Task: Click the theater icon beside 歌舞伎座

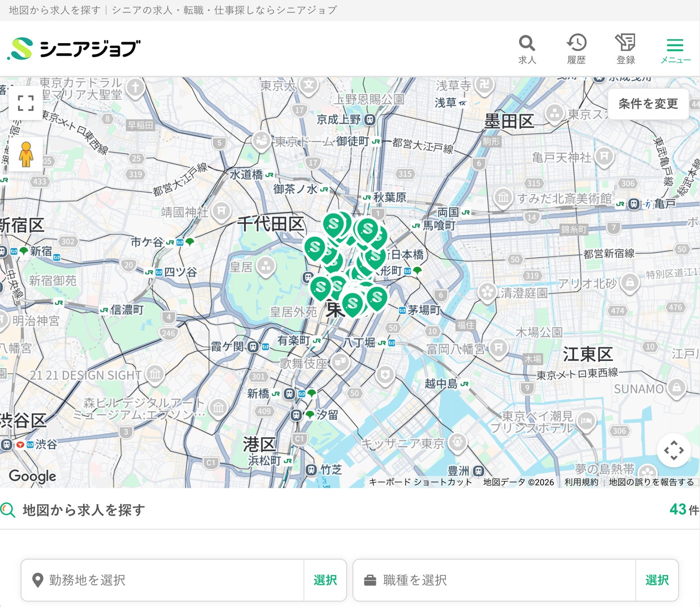Action: click(341, 362)
